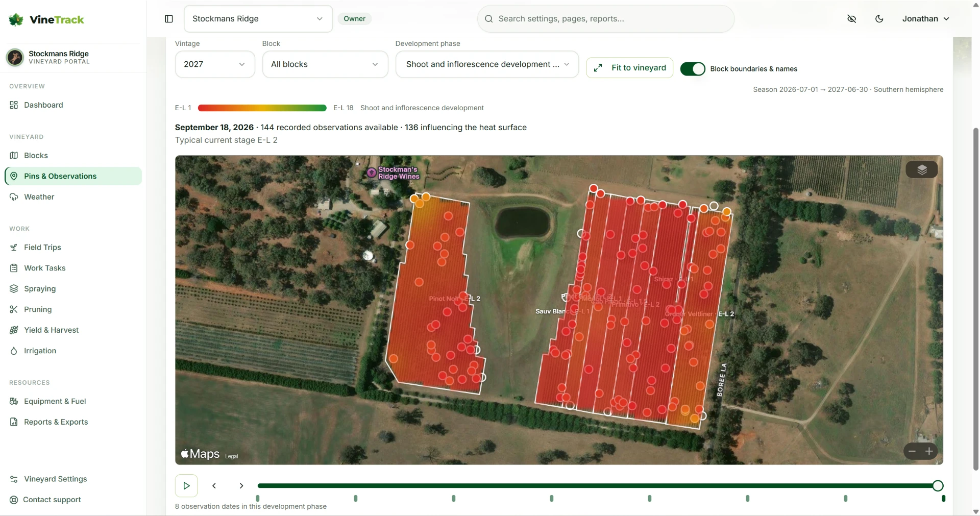
Task: Open the Stockmans Ridge vineyard selector
Action: (258, 19)
